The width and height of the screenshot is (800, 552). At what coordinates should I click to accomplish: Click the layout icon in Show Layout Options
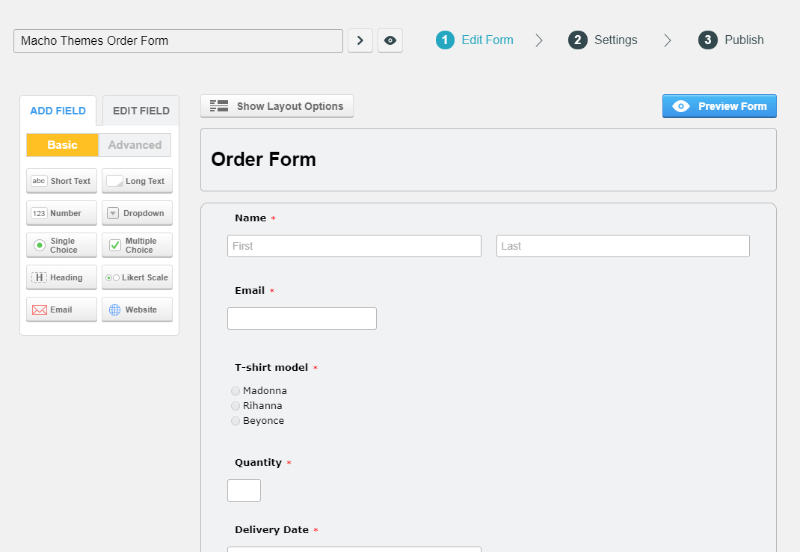[219, 106]
